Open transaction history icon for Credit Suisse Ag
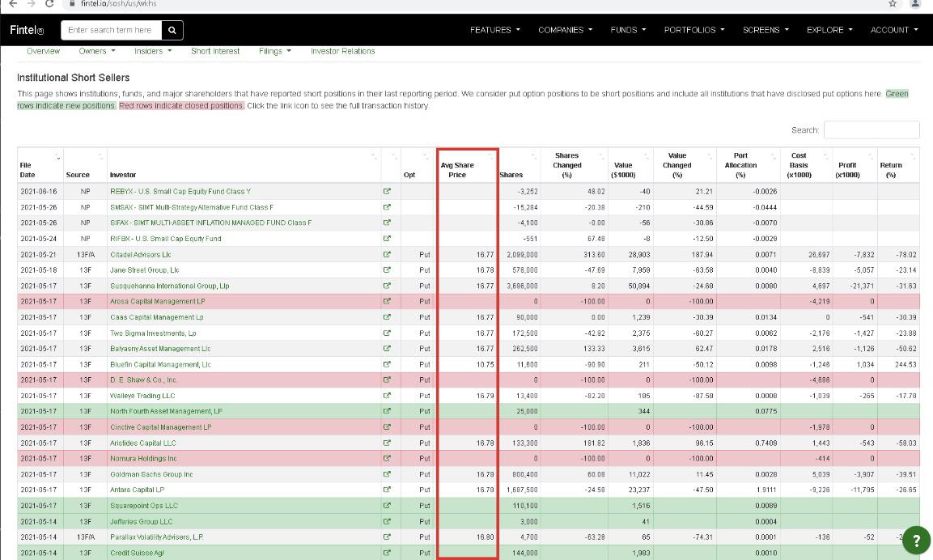Screen dimensions: 933x560 tap(388, 552)
